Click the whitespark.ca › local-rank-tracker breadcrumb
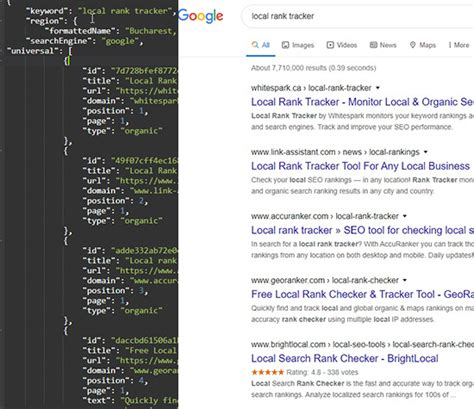The image size is (474, 409). pos(311,88)
